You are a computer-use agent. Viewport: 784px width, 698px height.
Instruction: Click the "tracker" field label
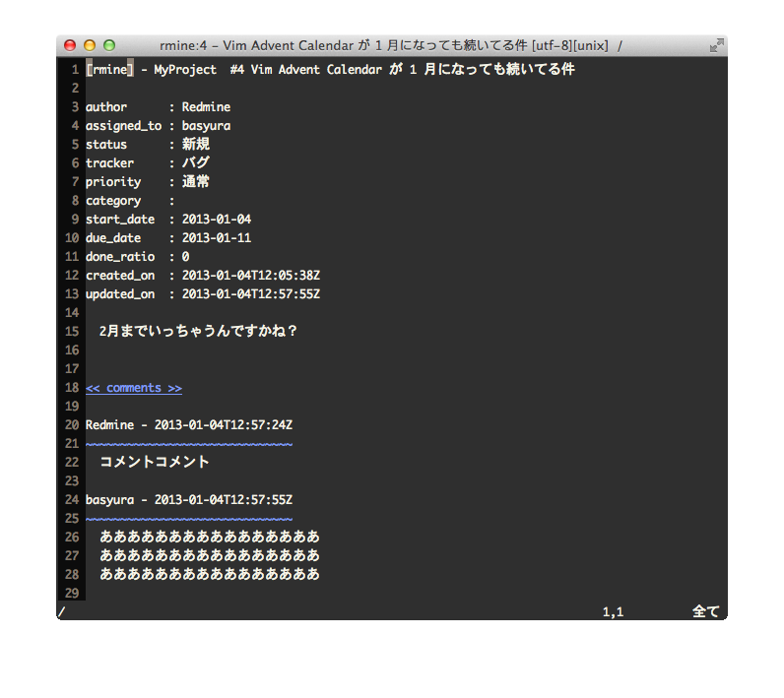pos(109,162)
